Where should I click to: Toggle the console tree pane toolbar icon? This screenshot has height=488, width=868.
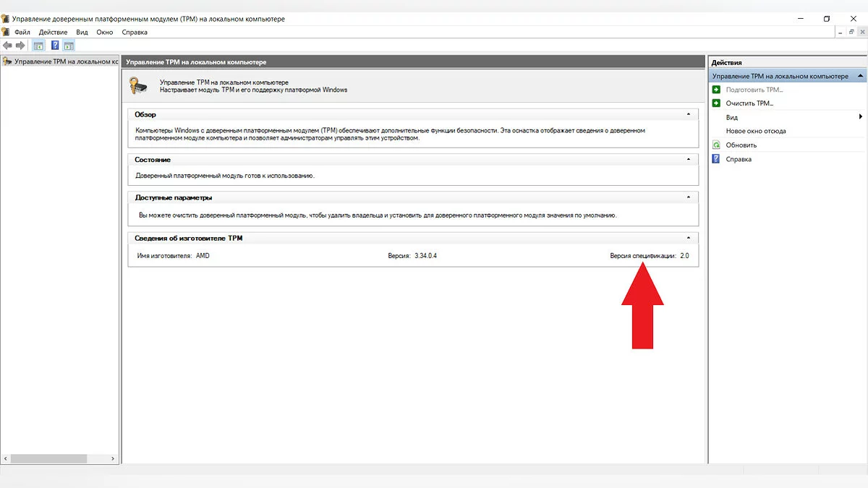(x=38, y=46)
